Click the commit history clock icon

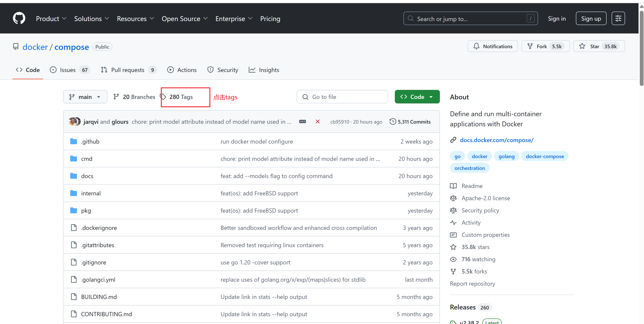[393, 121]
